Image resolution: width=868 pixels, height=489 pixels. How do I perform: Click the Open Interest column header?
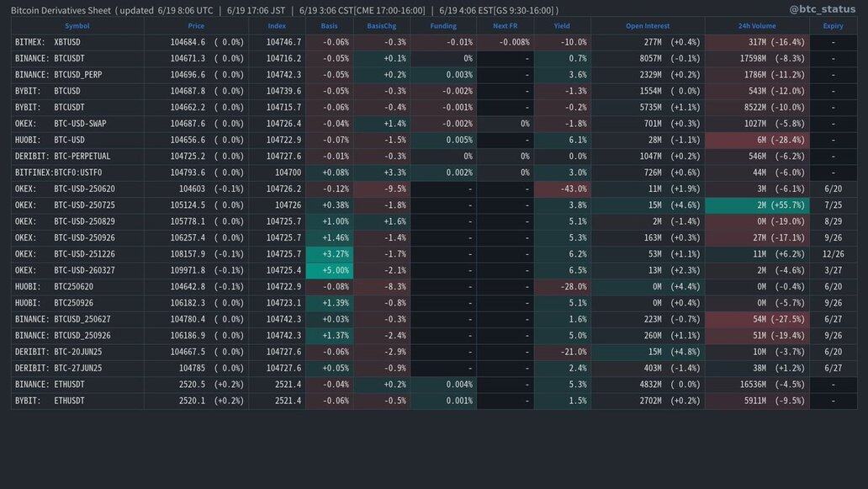point(647,26)
